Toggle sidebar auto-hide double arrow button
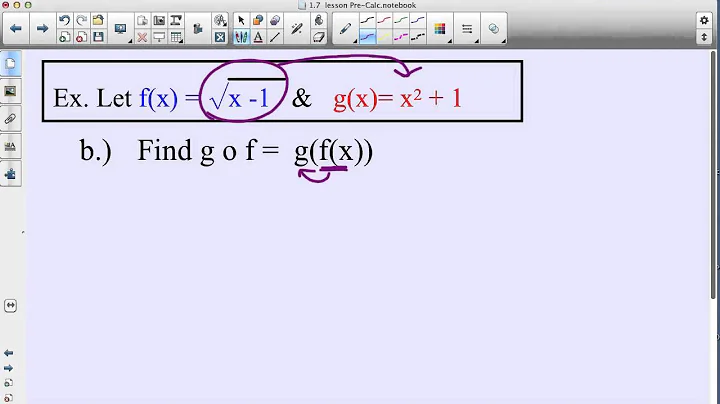 click(10, 306)
